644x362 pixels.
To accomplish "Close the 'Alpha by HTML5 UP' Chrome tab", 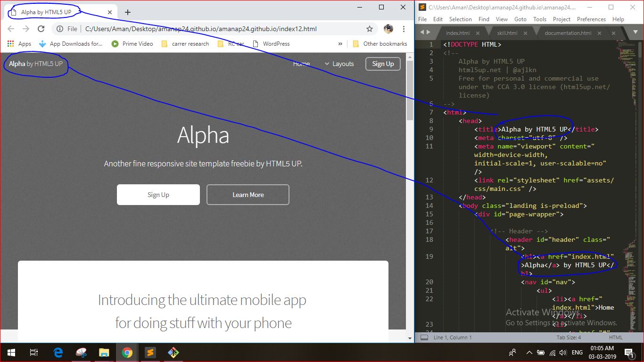I will point(109,12).
